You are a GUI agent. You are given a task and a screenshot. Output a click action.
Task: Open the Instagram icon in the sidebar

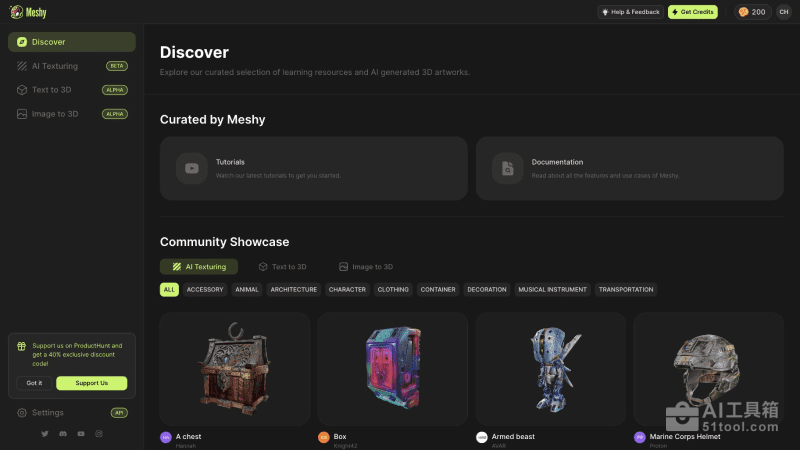click(x=99, y=433)
